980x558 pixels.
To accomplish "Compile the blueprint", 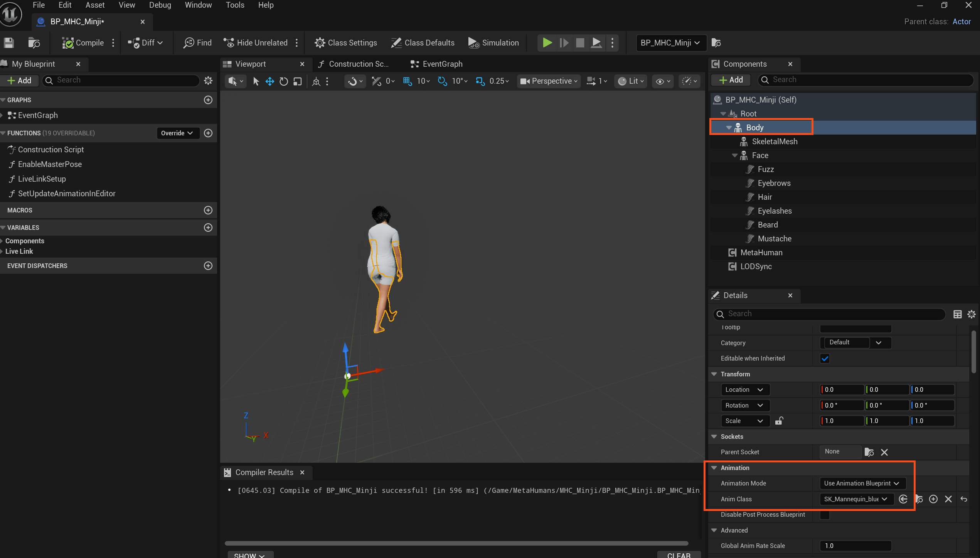I will [83, 43].
